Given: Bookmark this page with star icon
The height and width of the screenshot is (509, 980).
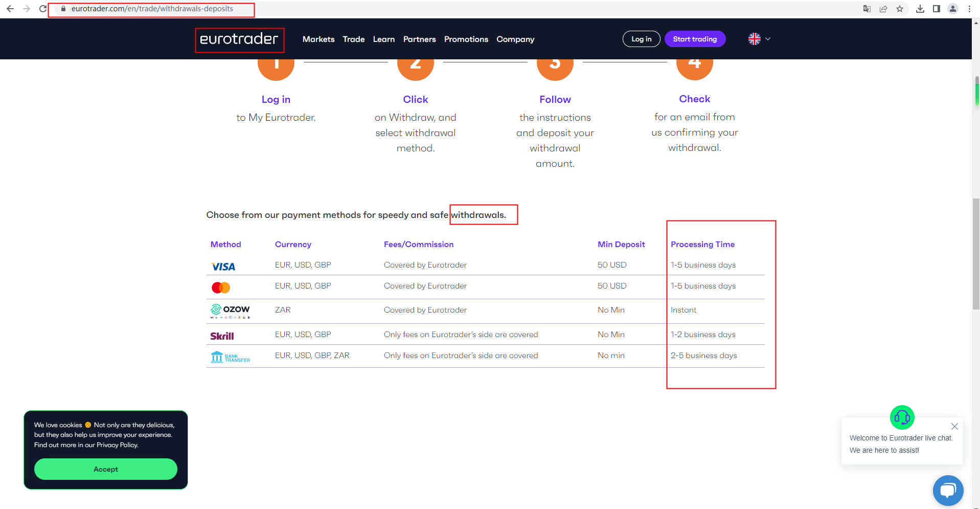Looking at the screenshot, I should [900, 9].
